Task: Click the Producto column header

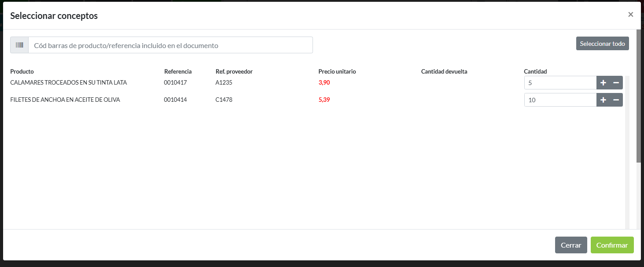Action: point(22,71)
